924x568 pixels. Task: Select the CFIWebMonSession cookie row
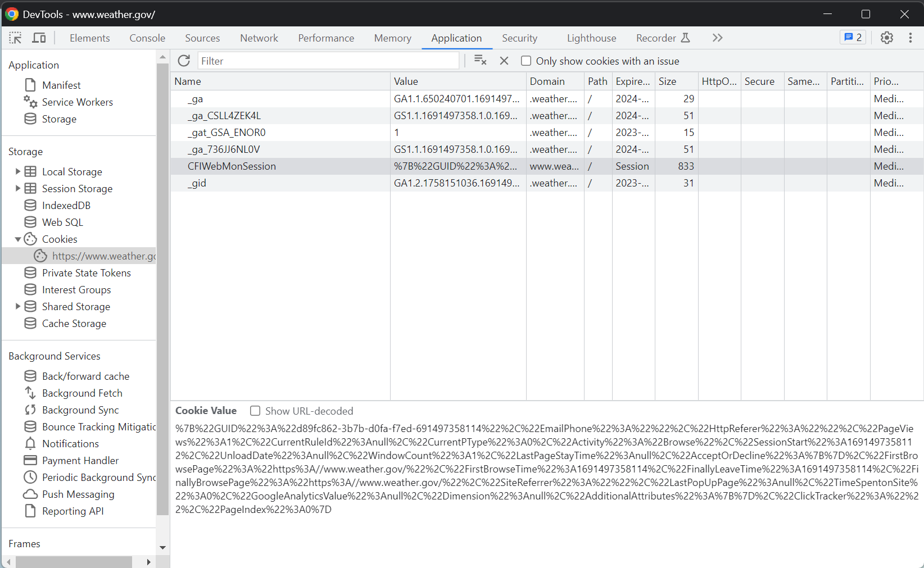pyautogui.click(x=547, y=166)
